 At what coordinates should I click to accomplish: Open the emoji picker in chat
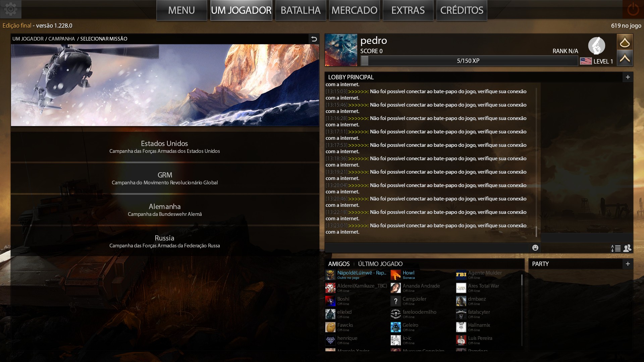pyautogui.click(x=535, y=248)
